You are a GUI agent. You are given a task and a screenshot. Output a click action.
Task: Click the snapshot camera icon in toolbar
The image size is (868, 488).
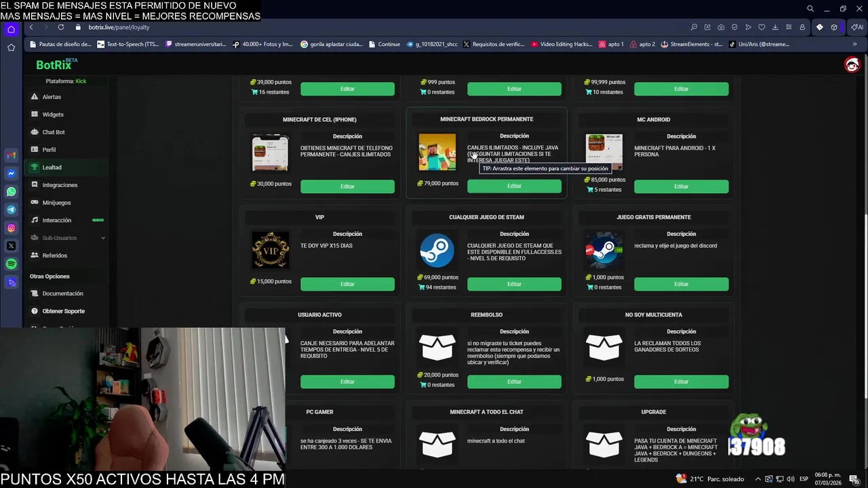[x=721, y=27]
